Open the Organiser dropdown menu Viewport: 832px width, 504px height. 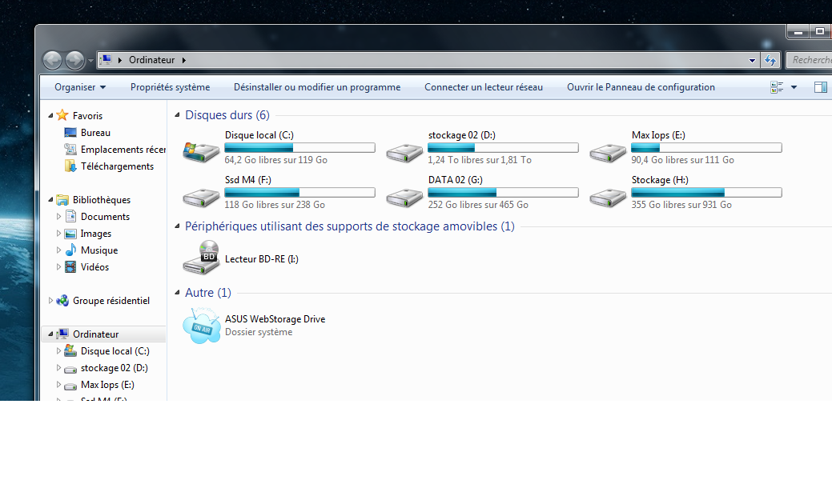tap(79, 87)
